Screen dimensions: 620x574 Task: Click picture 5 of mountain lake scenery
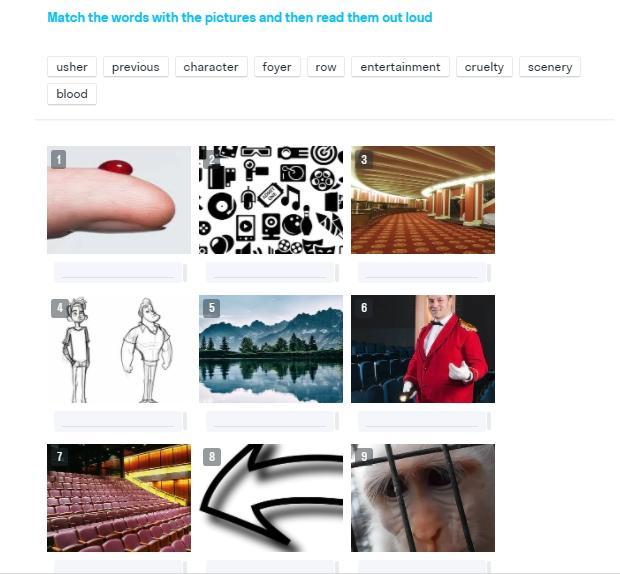click(x=271, y=349)
